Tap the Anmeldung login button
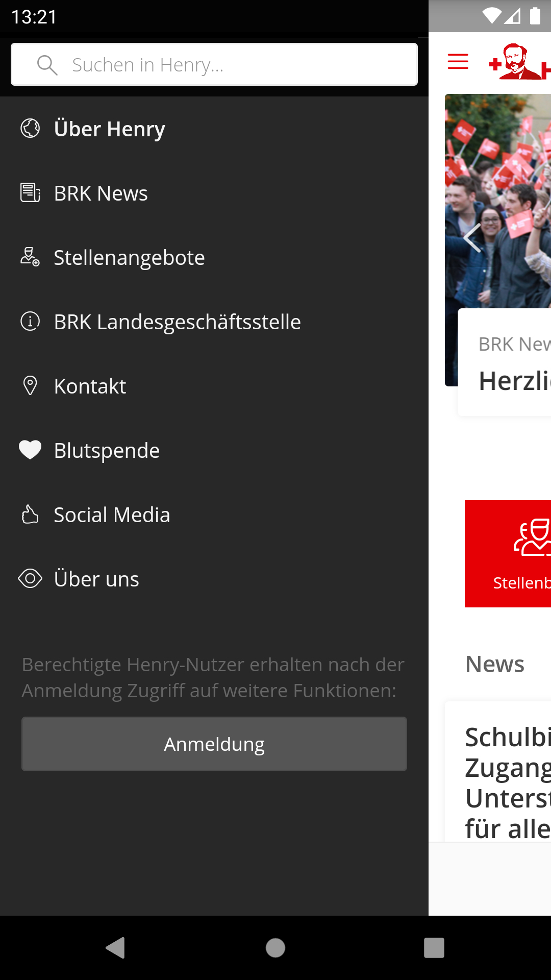 coord(214,744)
